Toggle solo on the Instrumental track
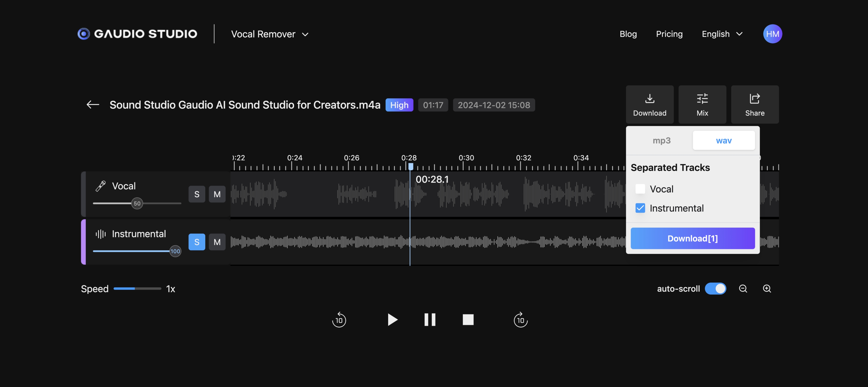 point(197,242)
